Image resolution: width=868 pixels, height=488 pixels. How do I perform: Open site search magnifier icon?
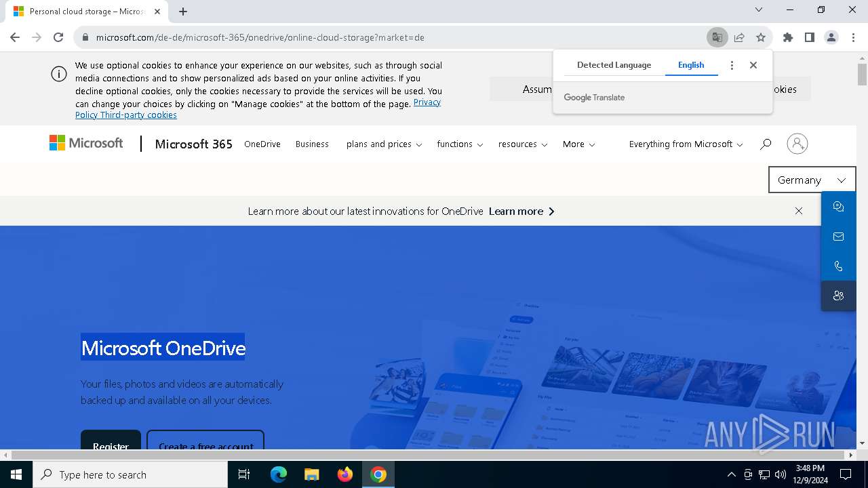(766, 144)
